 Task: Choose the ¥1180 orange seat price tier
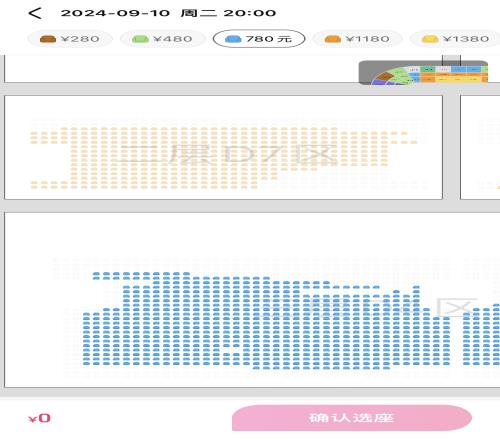pyautogui.click(x=357, y=39)
